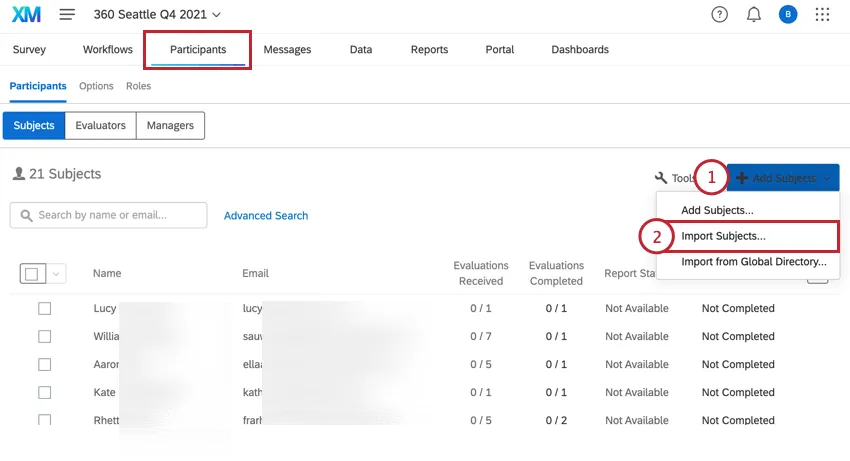Image resolution: width=850 pixels, height=461 pixels.
Task: Open the notifications bell
Action: click(754, 14)
